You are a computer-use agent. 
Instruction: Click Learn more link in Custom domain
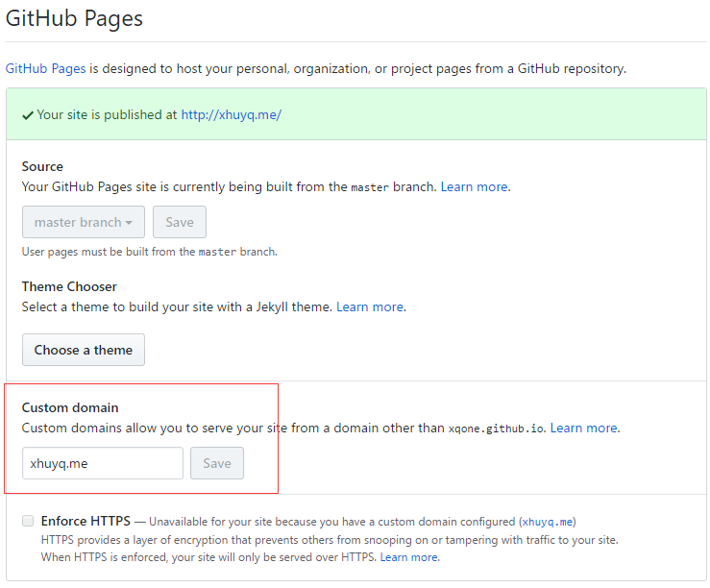pos(584,429)
